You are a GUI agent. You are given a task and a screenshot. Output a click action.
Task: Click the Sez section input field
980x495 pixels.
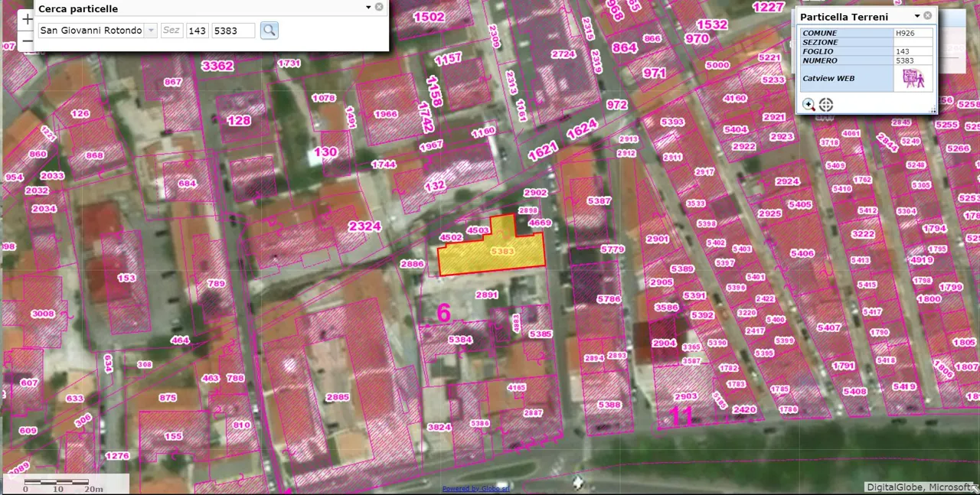click(x=171, y=31)
